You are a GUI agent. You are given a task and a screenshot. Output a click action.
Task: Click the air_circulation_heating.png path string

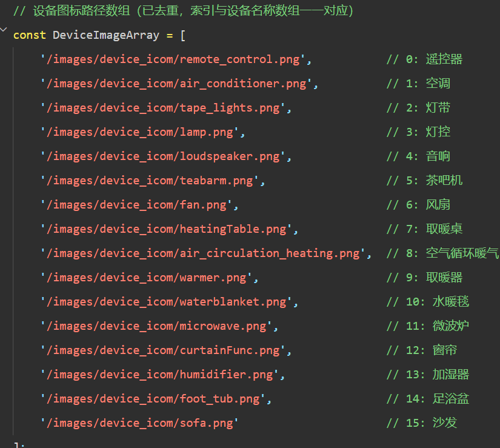click(x=205, y=253)
